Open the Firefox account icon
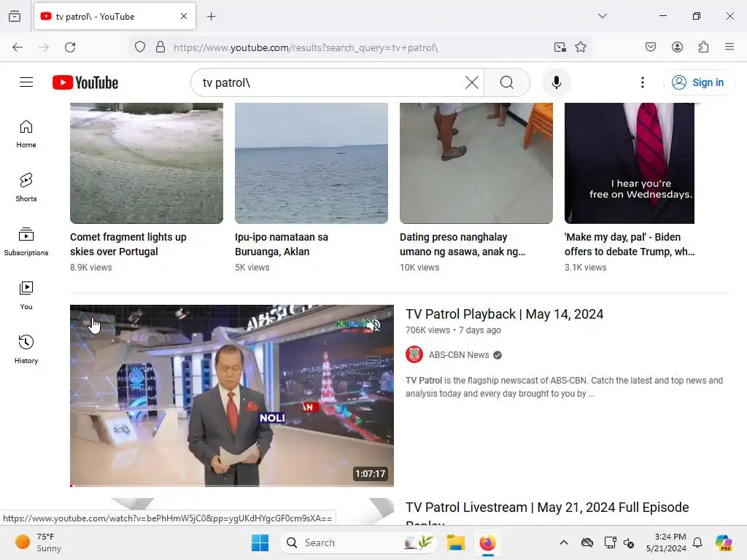Viewport: 747px width, 560px height. [x=677, y=47]
